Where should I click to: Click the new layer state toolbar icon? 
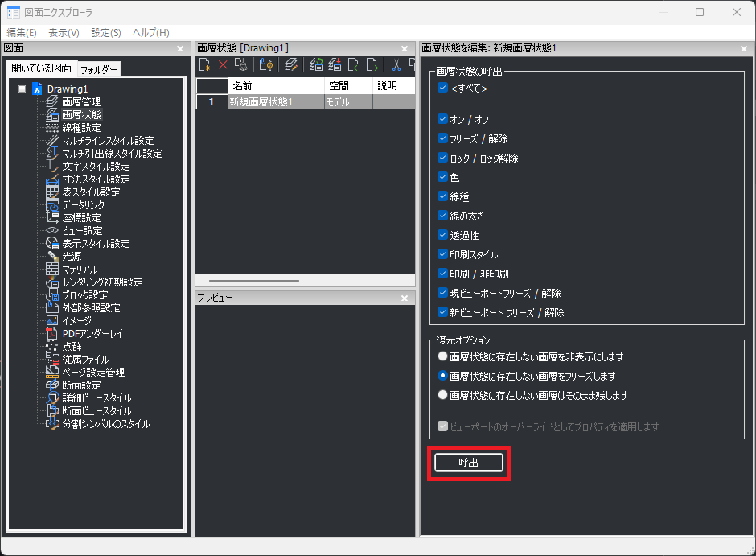click(x=205, y=64)
